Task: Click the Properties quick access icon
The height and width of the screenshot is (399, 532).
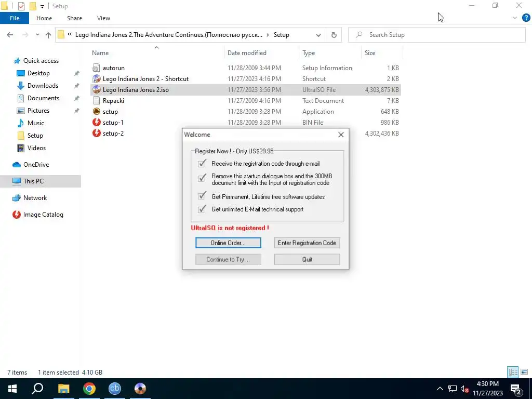Action: [21, 6]
